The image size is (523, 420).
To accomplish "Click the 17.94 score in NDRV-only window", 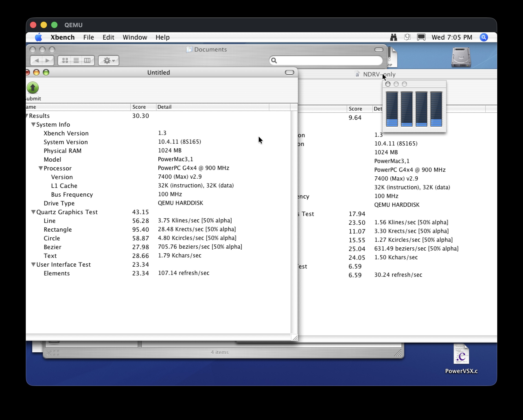I will [357, 214].
